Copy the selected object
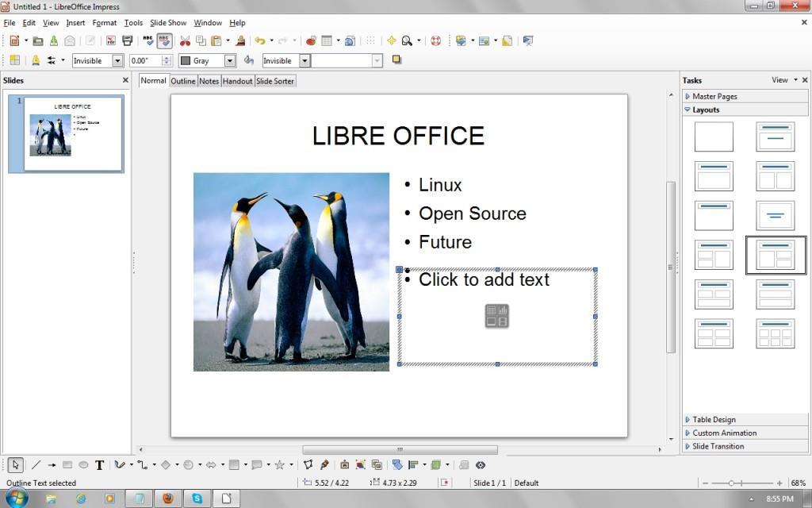The image size is (812, 508). pos(201,41)
